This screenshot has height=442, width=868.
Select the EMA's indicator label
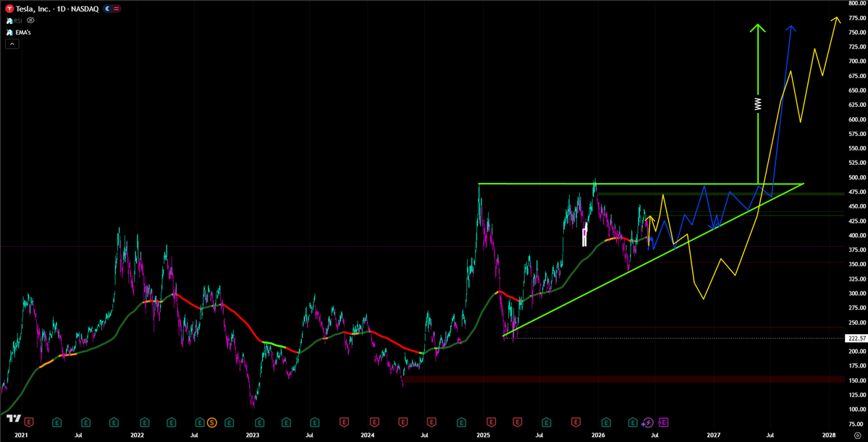(22, 32)
